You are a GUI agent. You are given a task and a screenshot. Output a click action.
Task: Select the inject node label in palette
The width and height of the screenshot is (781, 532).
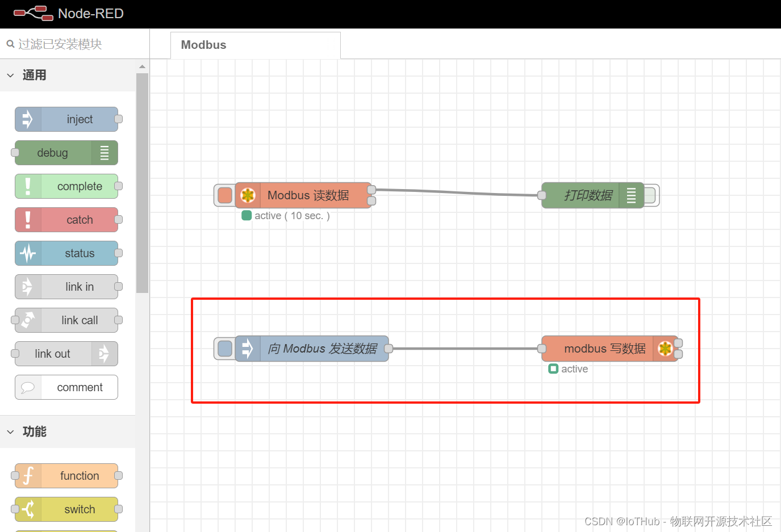tap(80, 119)
